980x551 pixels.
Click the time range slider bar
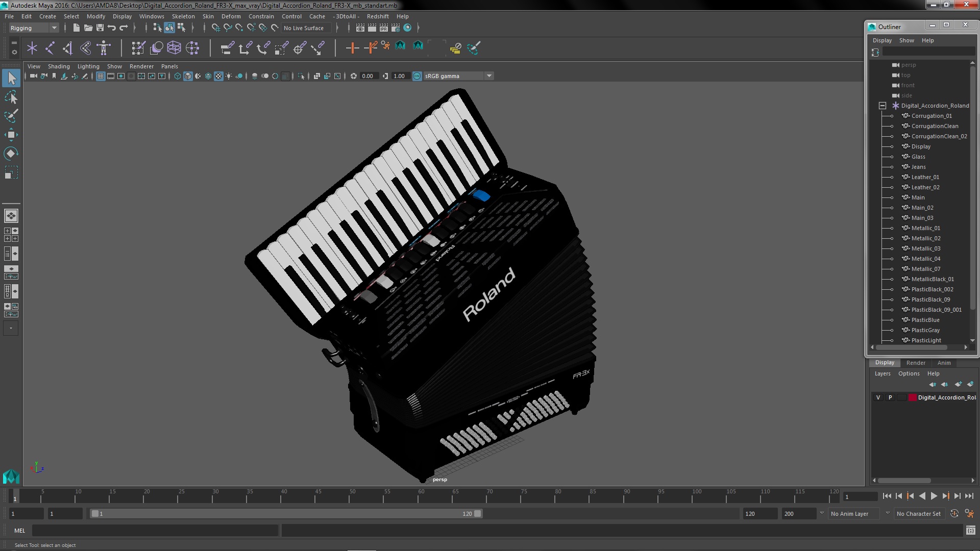click(x=286, y=514)
